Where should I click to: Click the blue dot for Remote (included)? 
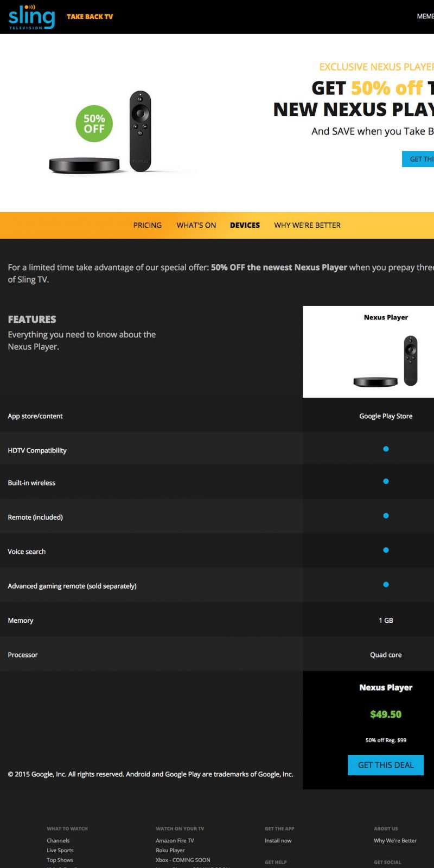(x=386, y=516)
